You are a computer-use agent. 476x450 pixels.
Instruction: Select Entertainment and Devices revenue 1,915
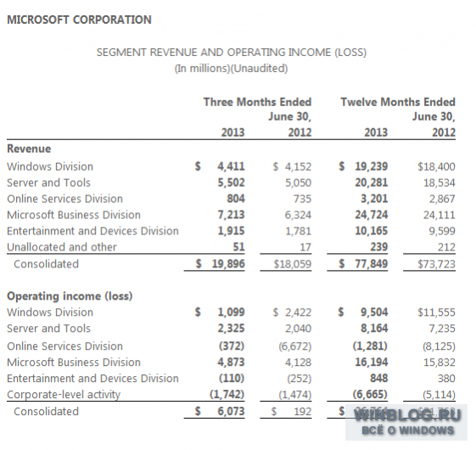pos(231,231)
